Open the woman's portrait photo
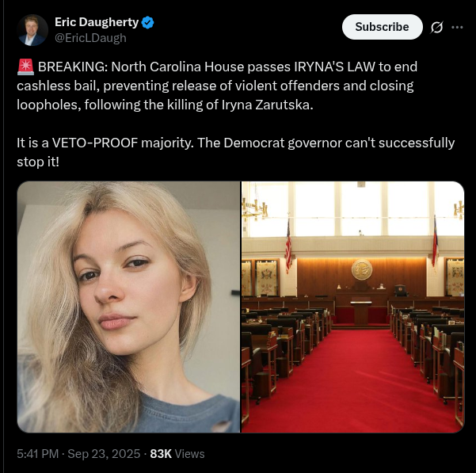Image resolution: width=476 pixels, height=473 pixels. pyautogui.click(x=129, y=307)
